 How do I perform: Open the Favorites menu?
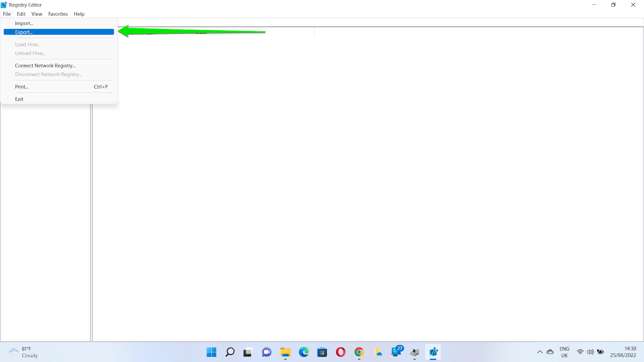click(58, 14)
